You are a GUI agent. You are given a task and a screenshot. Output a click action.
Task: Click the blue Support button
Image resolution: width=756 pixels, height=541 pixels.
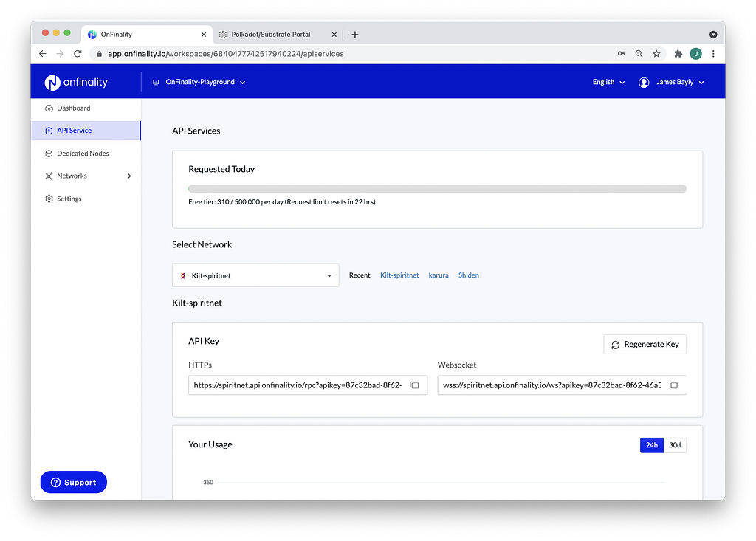coord(73,482)
